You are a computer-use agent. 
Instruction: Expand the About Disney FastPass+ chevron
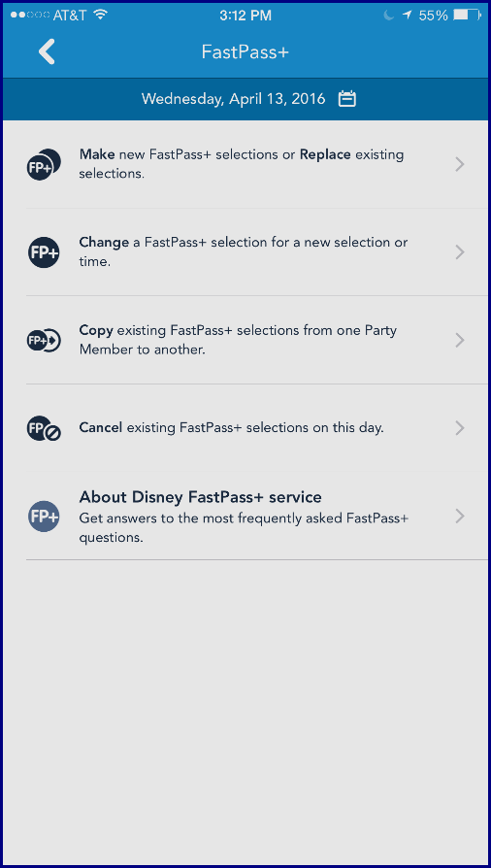(459, 517)
